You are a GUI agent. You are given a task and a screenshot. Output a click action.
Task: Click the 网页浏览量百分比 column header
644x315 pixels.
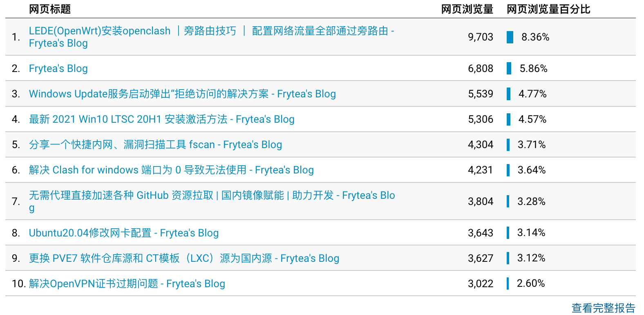[548, 9]
